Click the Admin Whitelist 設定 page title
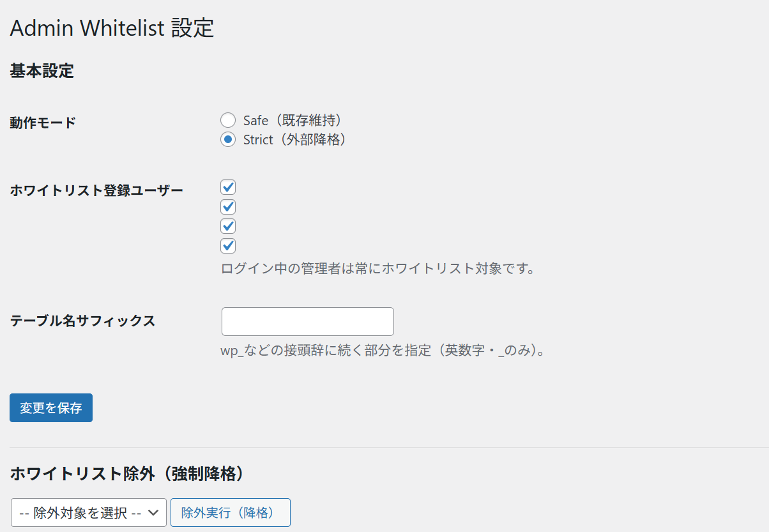The image size is (769, 532). pos(112,29)
